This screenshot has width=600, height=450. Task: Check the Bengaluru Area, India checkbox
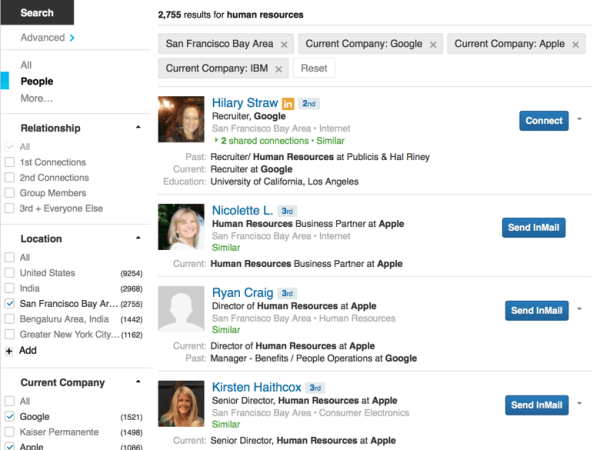[10, 319]
